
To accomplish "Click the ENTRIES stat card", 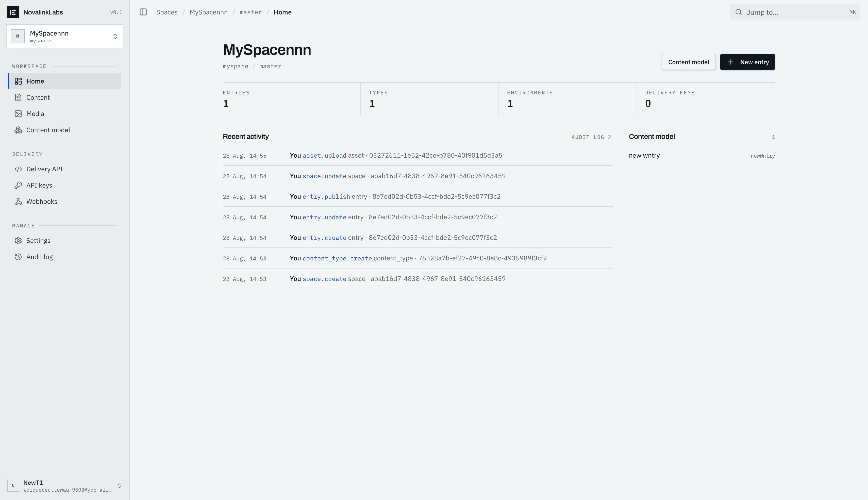I will [x=292, y=99].
